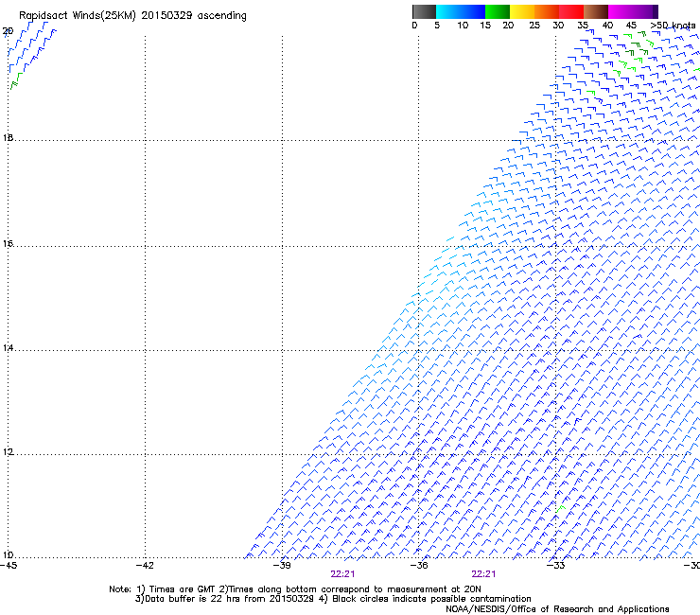Choose the red 30-35 knots color bar segment

click(571, 11)
